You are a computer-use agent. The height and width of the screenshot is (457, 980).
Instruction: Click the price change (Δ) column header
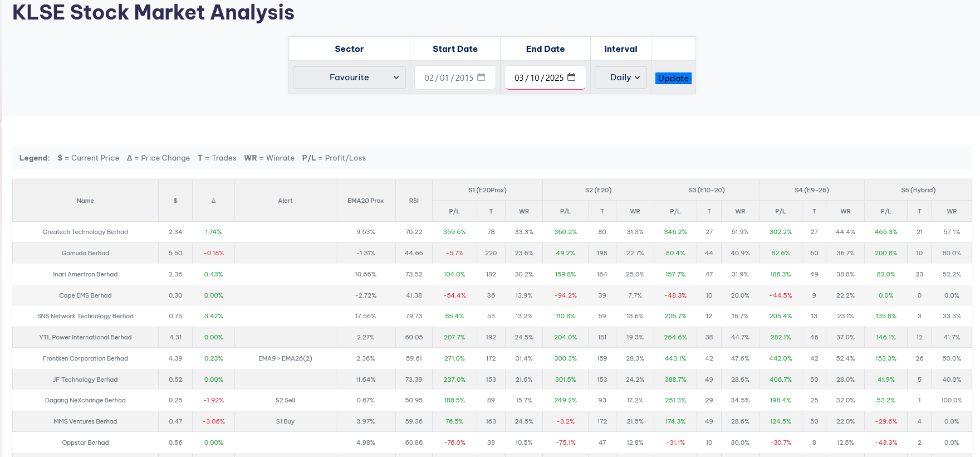[213, 201]
